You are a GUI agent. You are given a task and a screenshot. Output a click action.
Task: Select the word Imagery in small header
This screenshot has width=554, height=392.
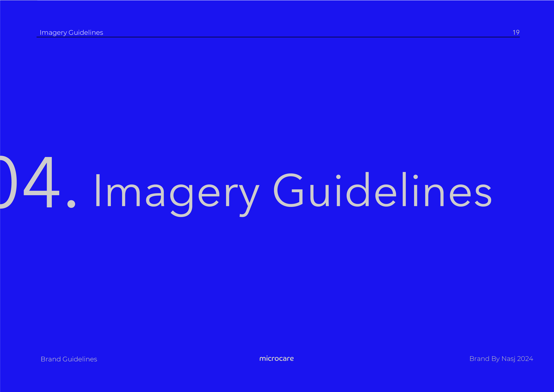pos(53,33)
